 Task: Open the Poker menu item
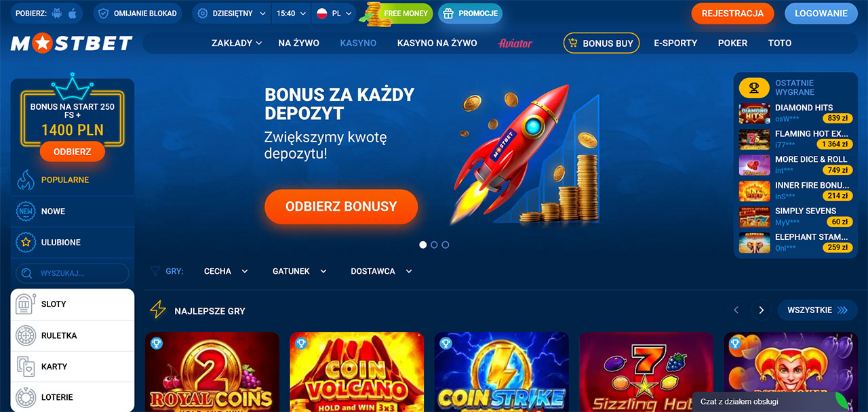tap(732, 43)
